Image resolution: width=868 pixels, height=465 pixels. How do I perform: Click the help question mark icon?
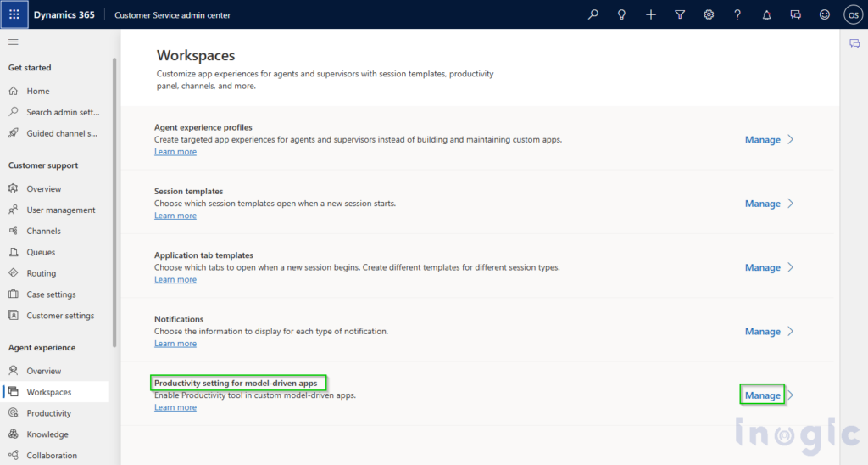coord(737,14)
